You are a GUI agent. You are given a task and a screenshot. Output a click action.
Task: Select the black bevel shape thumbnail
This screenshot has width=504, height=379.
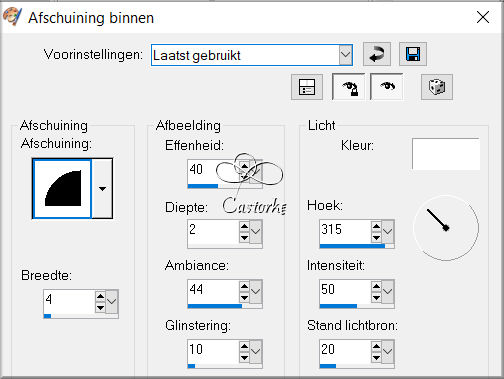coord(62,189)
